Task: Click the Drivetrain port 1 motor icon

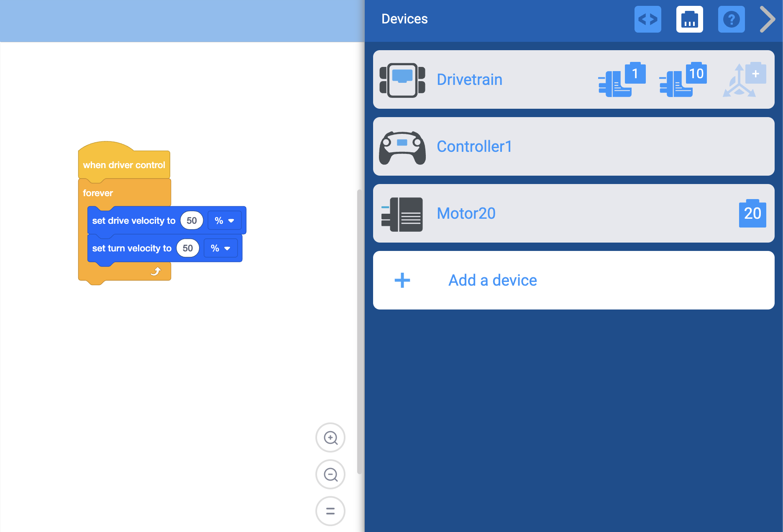Action: 622,80
